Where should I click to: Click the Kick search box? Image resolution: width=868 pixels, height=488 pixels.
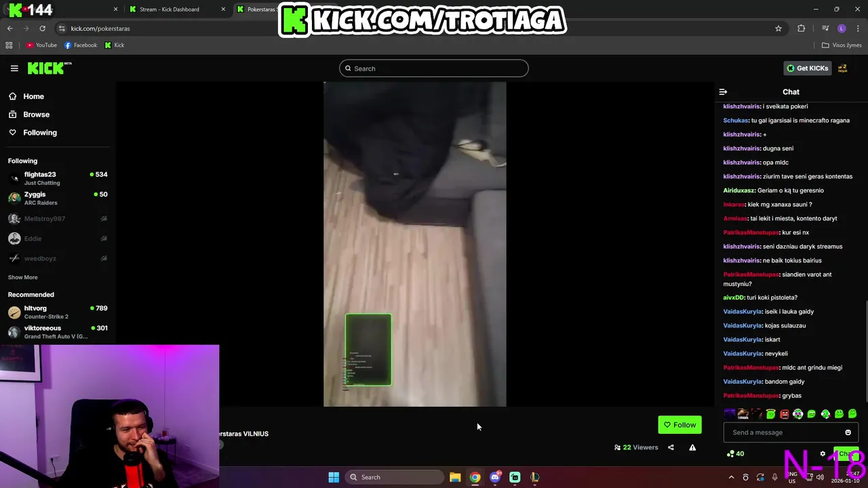pos(434,68)
